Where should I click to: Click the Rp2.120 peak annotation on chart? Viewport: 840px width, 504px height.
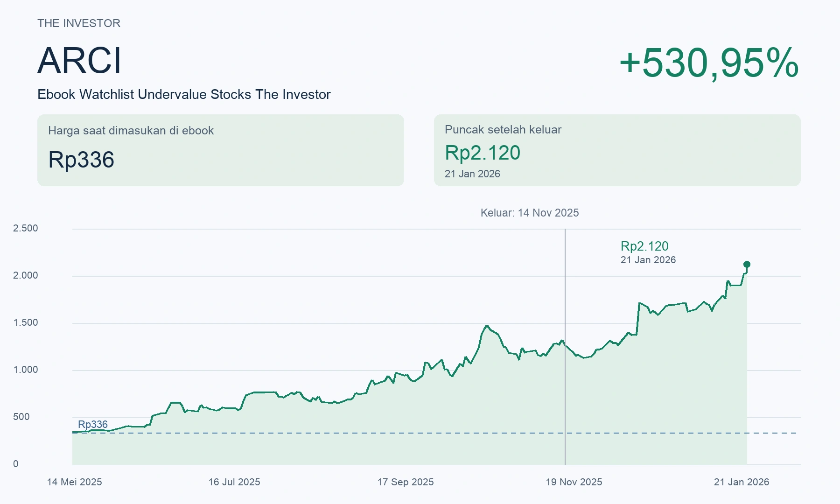point(644,246)
